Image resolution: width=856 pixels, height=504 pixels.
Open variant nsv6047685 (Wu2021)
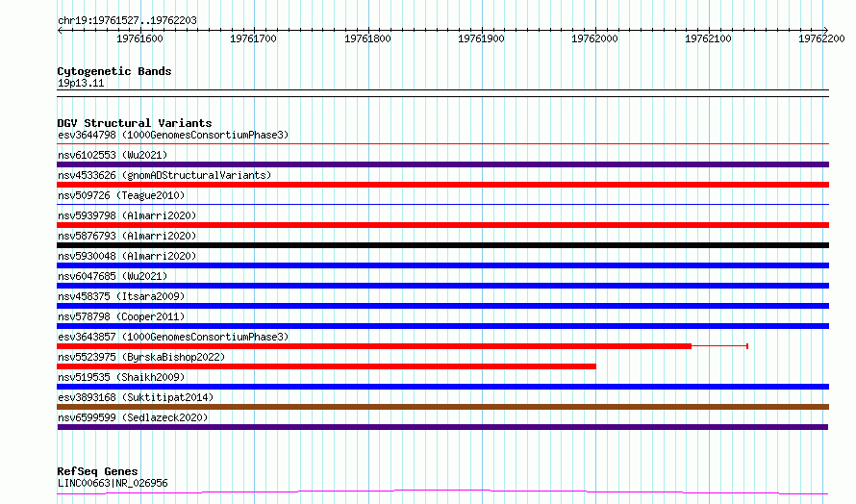click(113, 276)
